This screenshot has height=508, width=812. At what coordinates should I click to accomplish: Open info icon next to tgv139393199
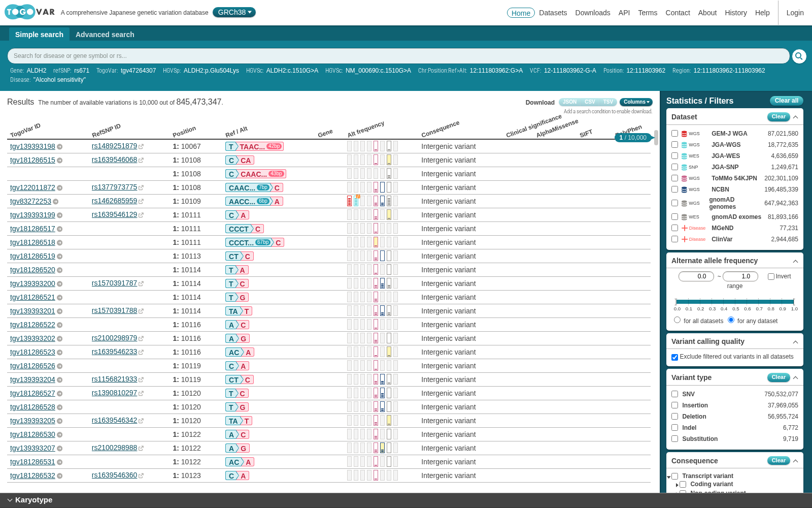point(60,215)
